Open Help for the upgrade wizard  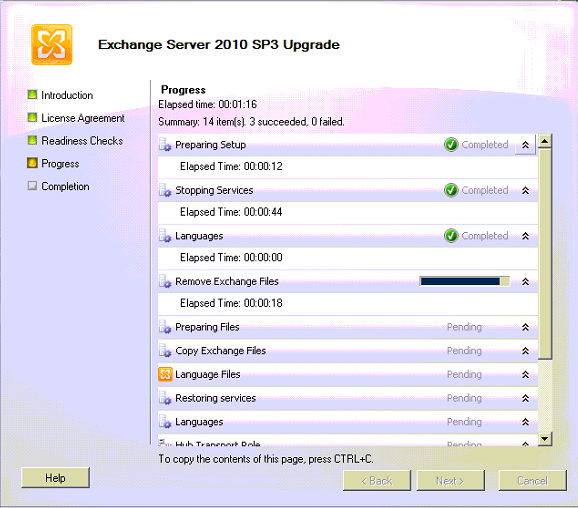pyautogui.click(x=55, y=478)
